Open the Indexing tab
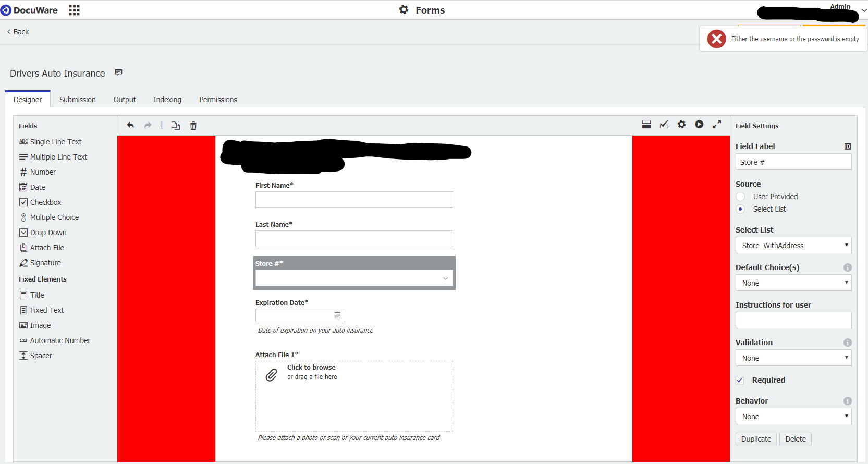Image resolution: width=868 pixels, height=464 pixels. 167,100
